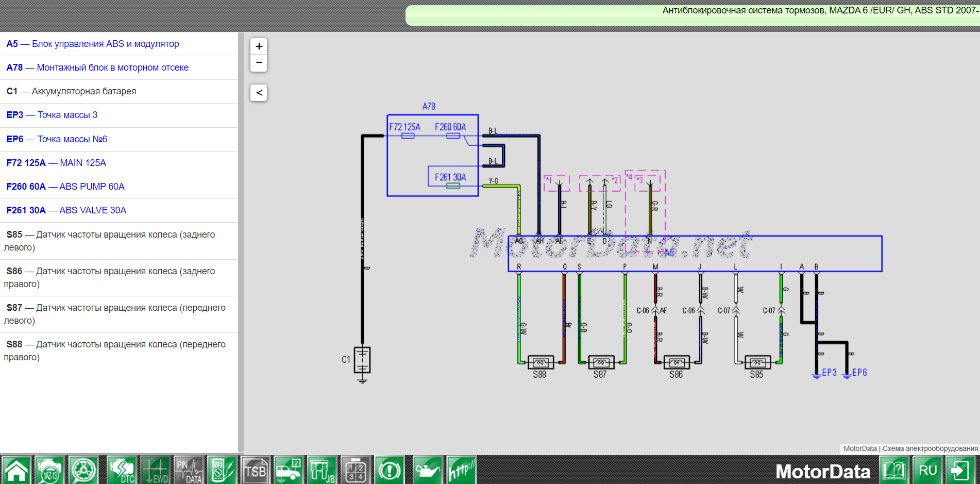Click the http:// web links icon
The image size is (980, 484).
[x=461, y=470]
